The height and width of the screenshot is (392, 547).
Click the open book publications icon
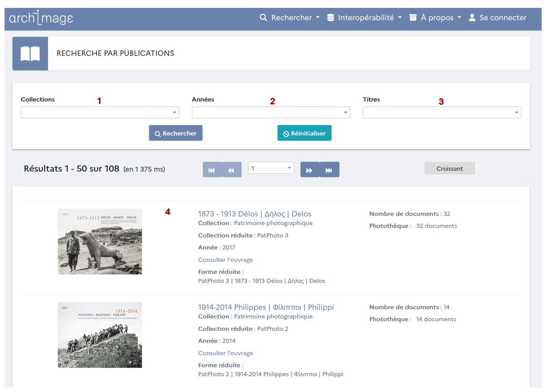30,53
